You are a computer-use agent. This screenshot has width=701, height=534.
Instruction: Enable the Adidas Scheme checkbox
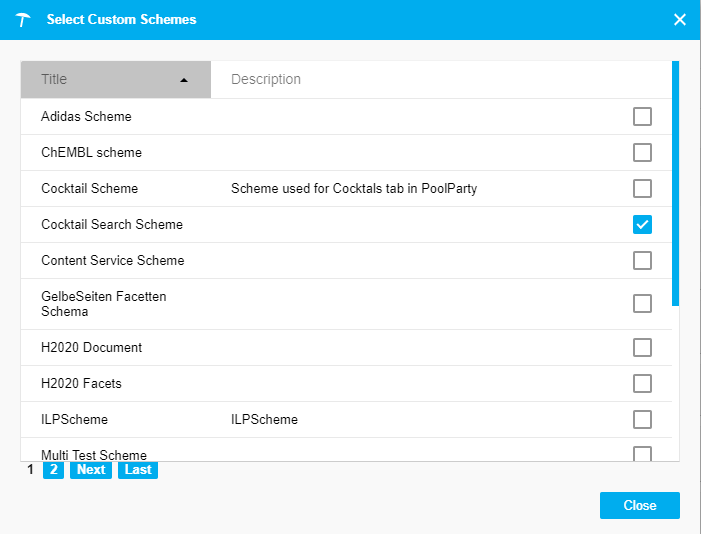642,117
